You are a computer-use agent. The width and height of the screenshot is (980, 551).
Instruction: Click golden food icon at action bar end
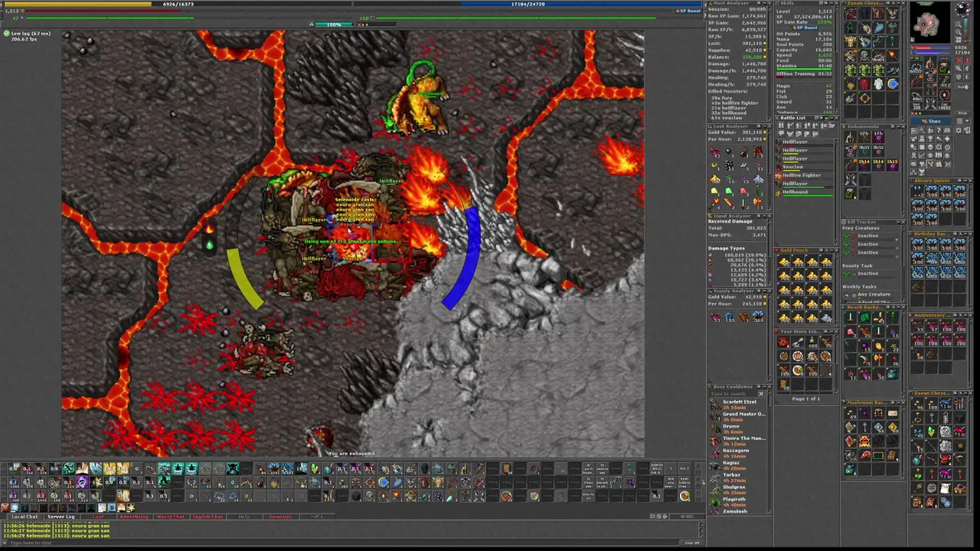point(685,496)
